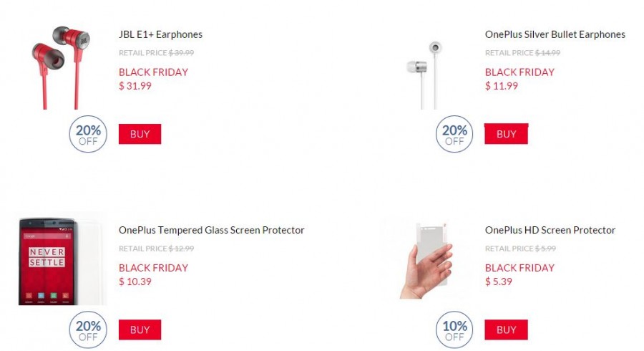This screenshot has height=351, width=644.
Task: Click the $ 31.99 Black Friday price
Action: point(135,86)
